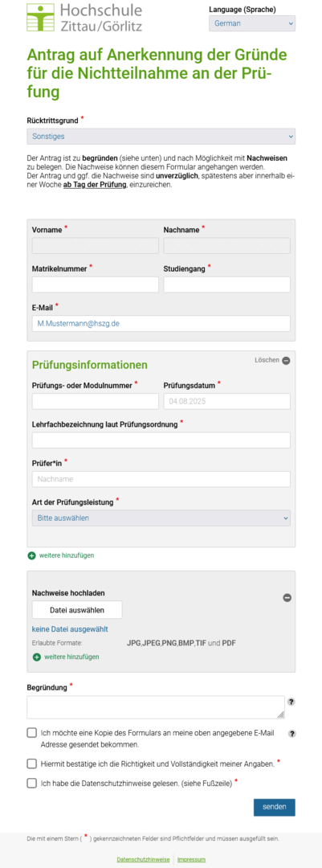
Task: Click the Hochschule Zittau/Görlitz logo
Action: pos(84,18)
